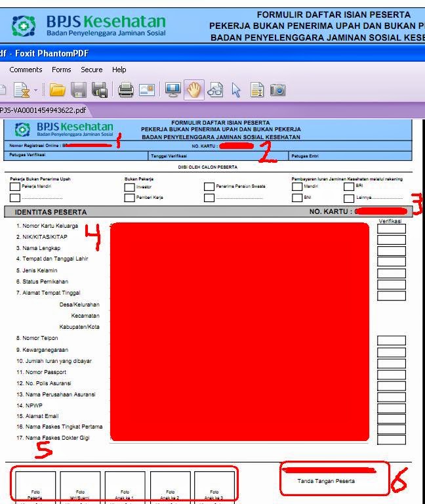Click the single floppy disk Save icon
425x504 pixels.
pyautogui.click(x=79, y=90)
